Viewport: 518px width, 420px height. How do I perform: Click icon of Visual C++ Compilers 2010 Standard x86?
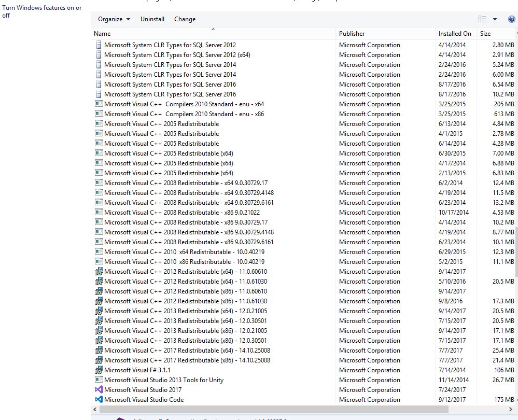click(x=99, y=114)
